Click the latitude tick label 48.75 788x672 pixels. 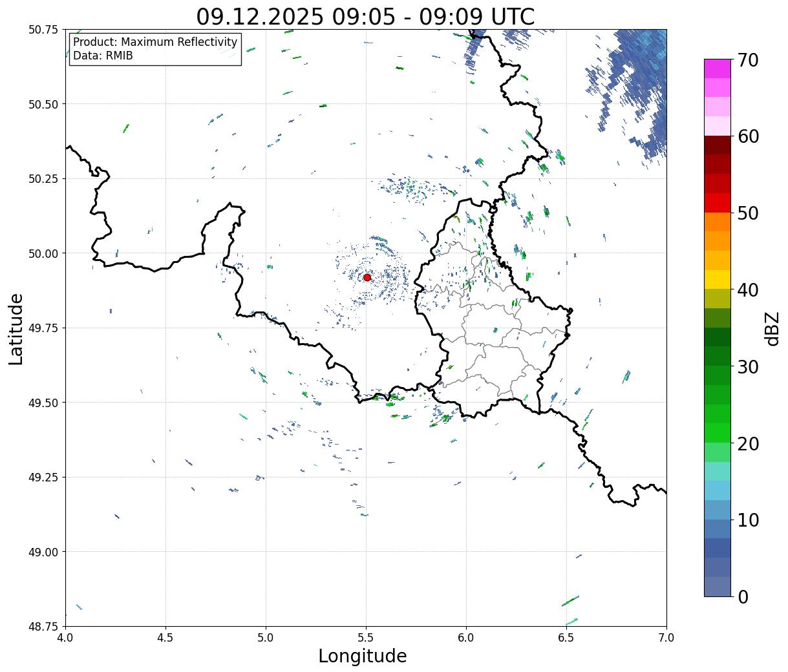pos(43,627)
